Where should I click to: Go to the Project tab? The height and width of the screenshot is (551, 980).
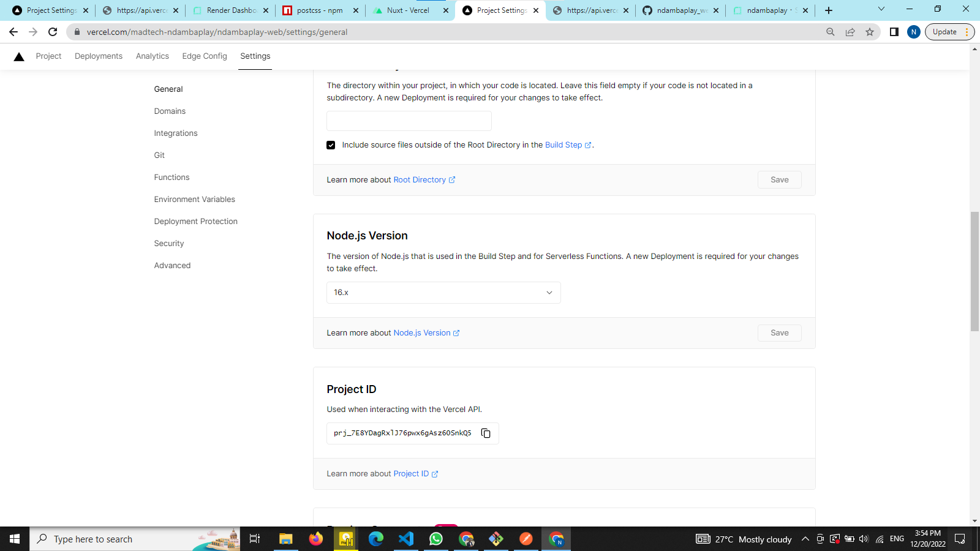(48, 56)
